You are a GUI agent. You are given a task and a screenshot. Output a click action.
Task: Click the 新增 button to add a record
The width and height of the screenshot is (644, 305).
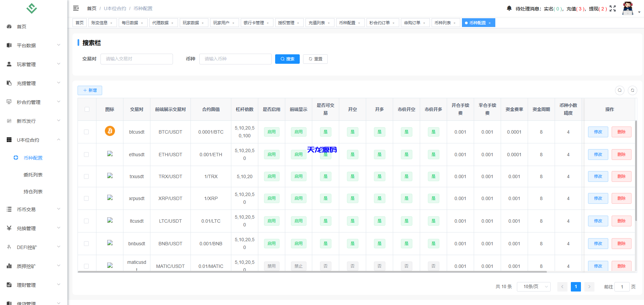(90, 90)
